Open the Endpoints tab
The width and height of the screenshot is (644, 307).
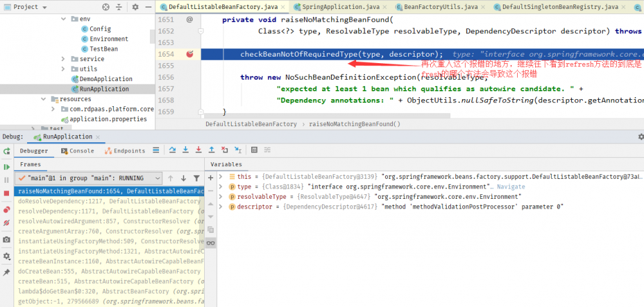pos(125,151)
